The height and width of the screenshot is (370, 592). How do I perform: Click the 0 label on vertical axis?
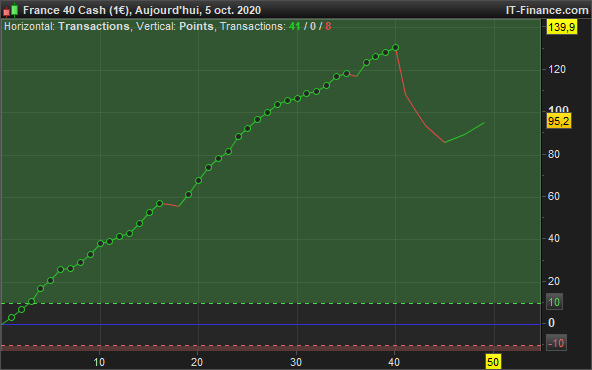[x=551, y=323]
